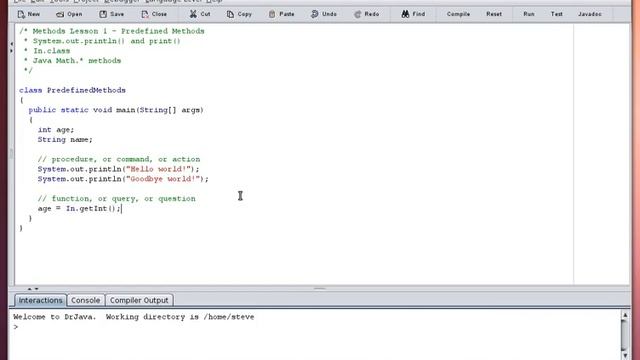This screenshot has width=640, height=360.
Task: Collapse editor with splitter down arrow
Action: (x=36, y=289)
